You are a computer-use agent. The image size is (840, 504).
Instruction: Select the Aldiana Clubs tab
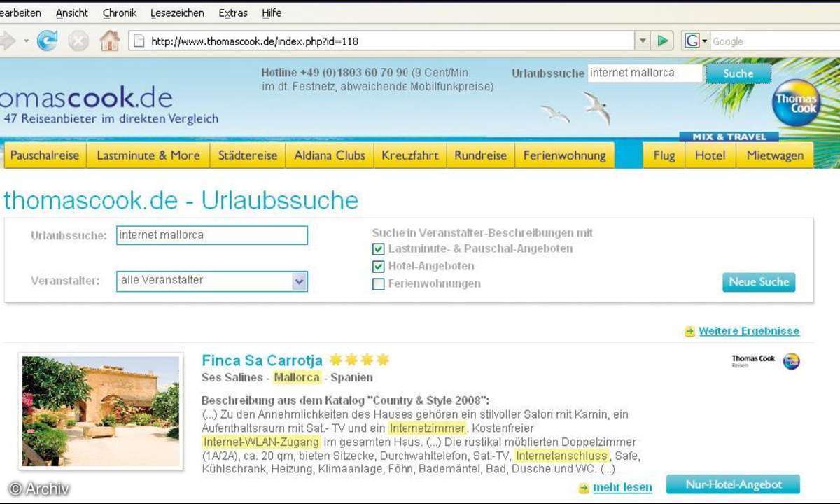pyautogui.click(x=330, y=155)
